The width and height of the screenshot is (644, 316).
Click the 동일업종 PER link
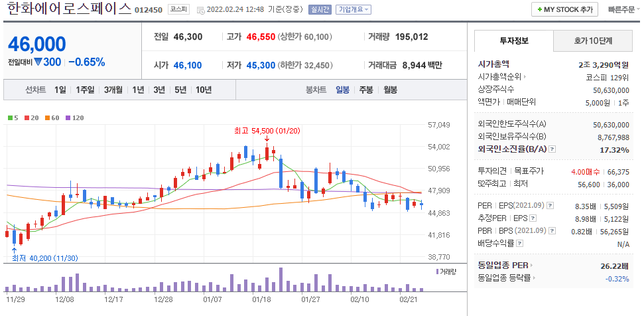[x=503, y=266]
